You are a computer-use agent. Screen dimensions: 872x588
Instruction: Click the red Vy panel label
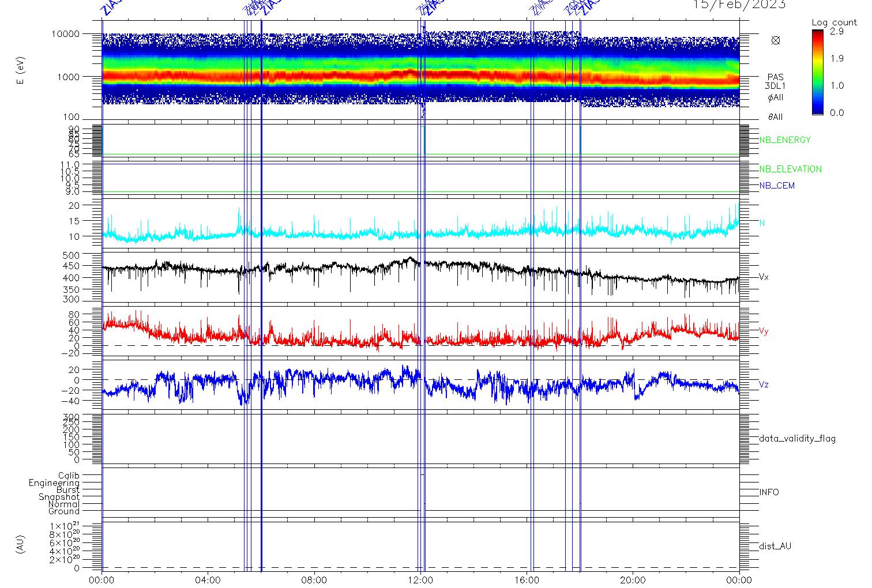(764, 331)
